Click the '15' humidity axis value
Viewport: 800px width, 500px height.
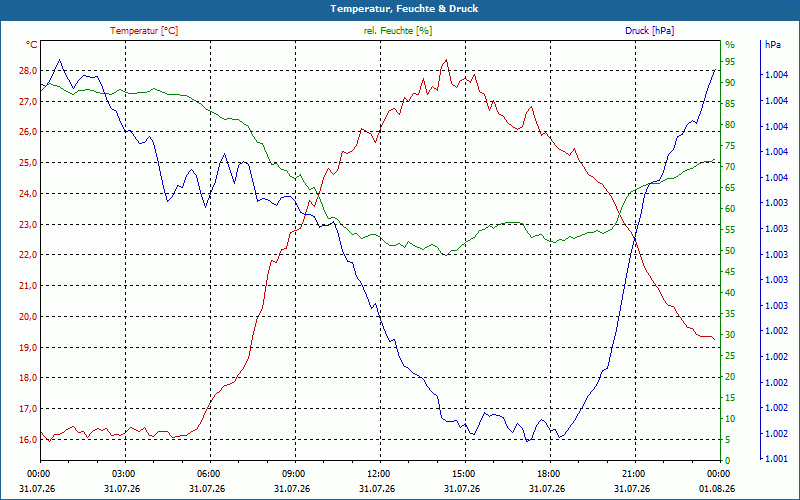tap(730, 397)
